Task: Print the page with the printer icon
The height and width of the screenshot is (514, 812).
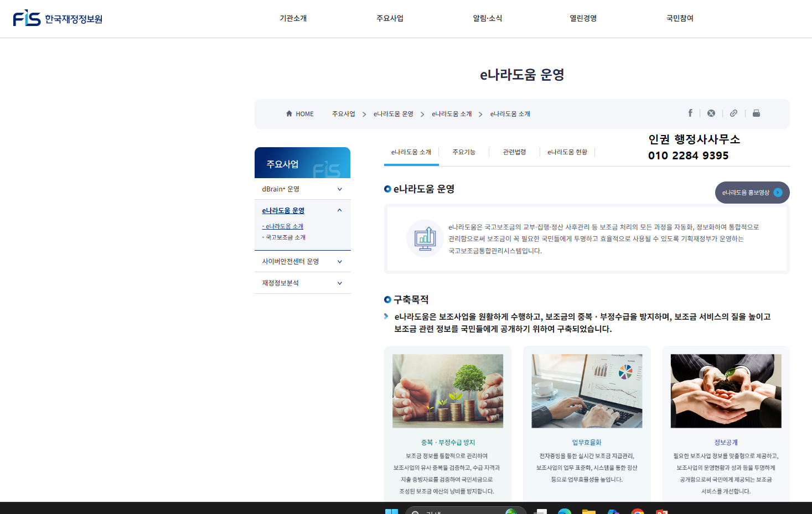Action: [x=756, y=113]
